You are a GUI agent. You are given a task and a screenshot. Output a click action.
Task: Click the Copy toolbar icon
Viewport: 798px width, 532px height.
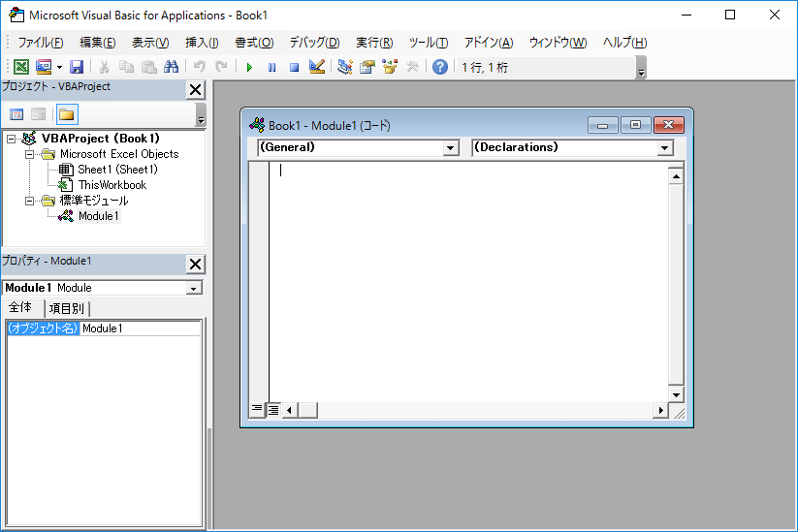point(126,67)
